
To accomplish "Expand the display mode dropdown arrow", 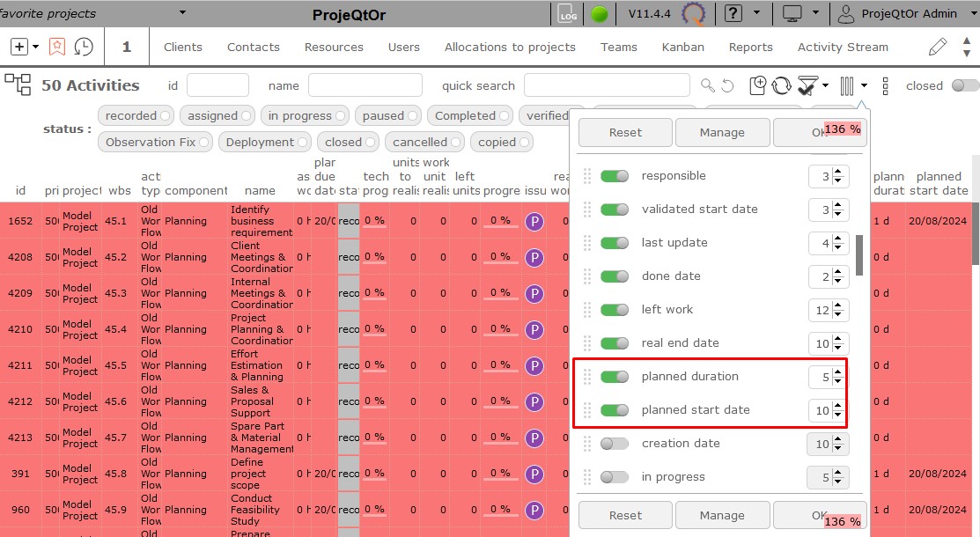I will tap(815, 12).
